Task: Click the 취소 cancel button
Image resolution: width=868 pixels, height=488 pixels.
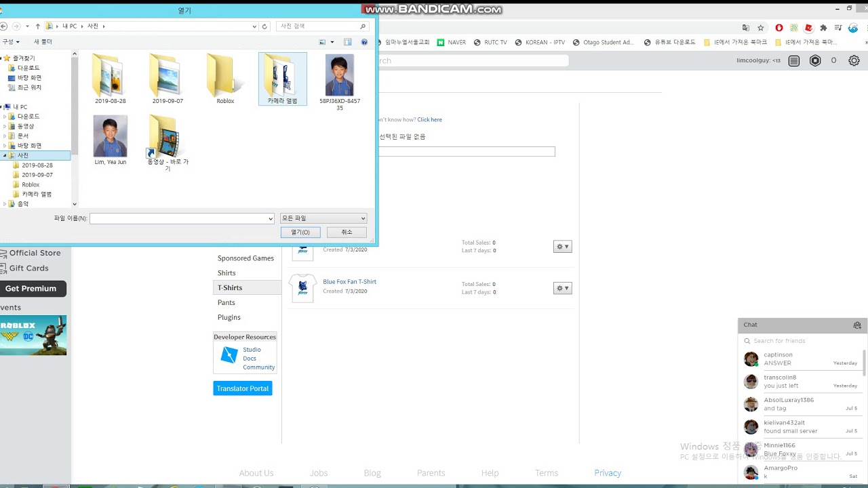Action: pyautogui.click(x=347, y=232)
